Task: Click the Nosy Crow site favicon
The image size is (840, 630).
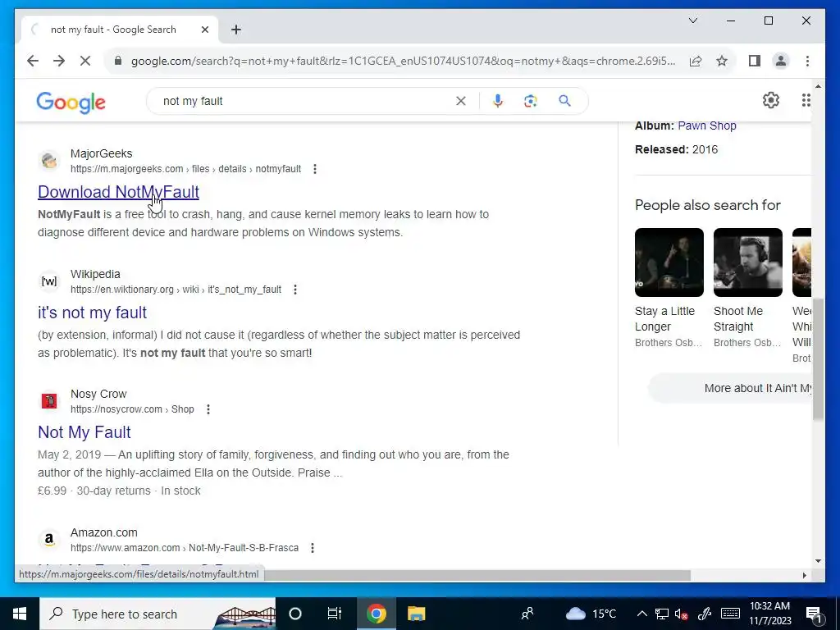Action: pos(49,400)
